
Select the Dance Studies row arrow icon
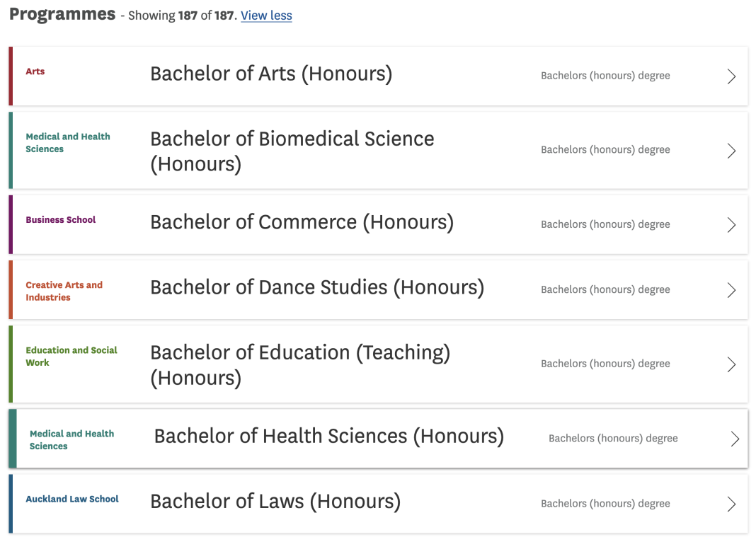pos(731,290)
